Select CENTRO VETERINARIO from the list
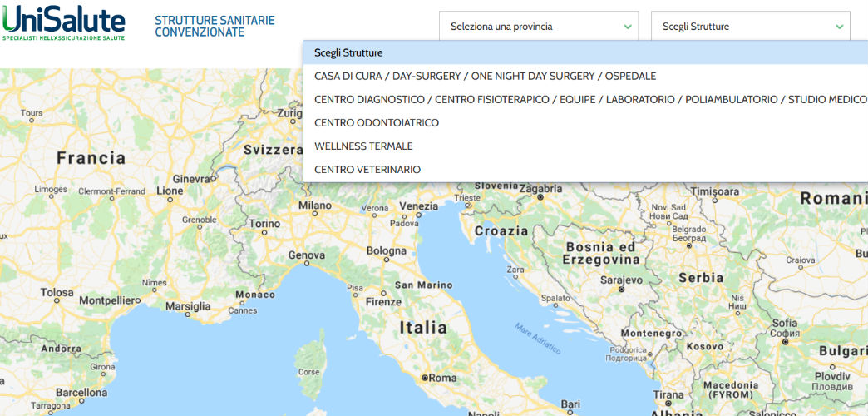Viewport: 868px width, 416px height. point(585,170)
